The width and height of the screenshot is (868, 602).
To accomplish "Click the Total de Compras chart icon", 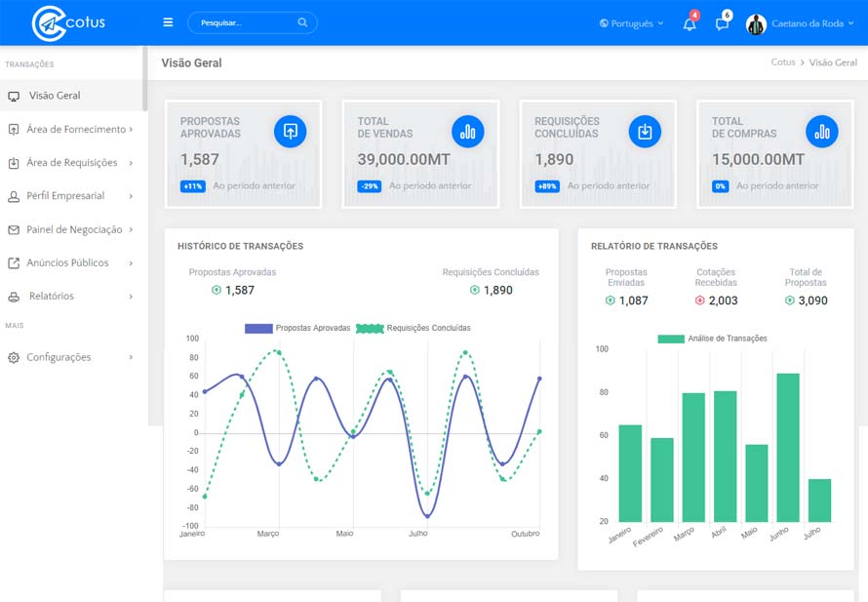I will point(822,132).
